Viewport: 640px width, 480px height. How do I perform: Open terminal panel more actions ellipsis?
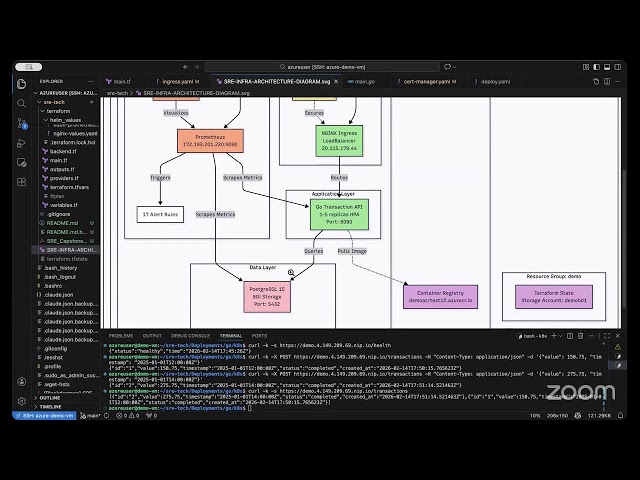[591, 336]
